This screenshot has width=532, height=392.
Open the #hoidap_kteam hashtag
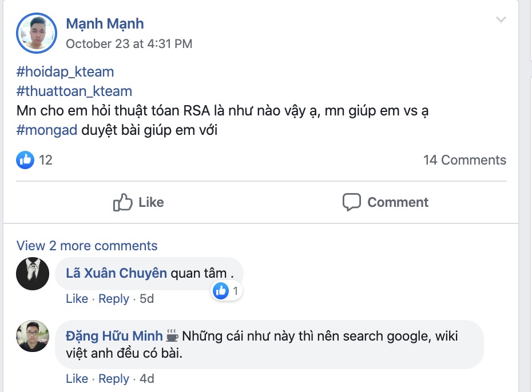pyautogui.click(x=65, y=71)
